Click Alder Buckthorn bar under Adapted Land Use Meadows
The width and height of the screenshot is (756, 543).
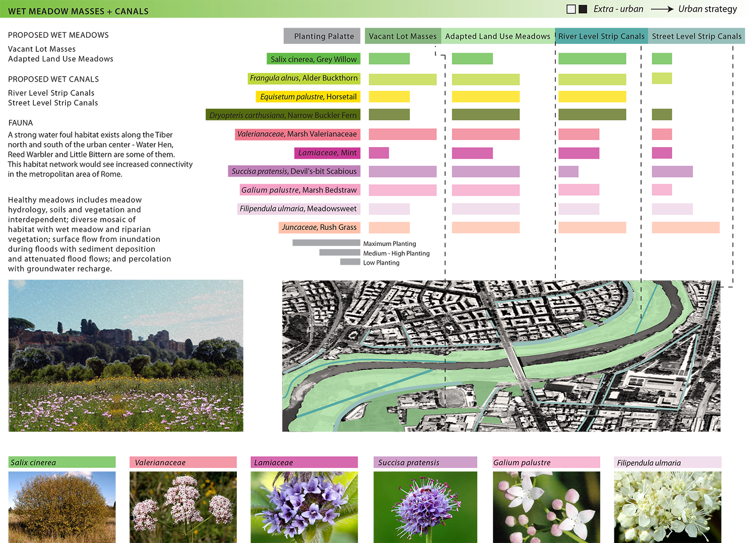click(486, 79)
